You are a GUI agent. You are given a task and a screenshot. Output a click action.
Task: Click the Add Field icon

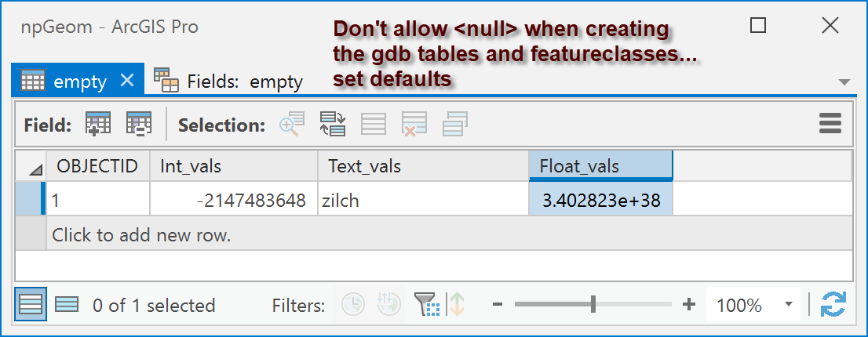click(x=98, y=124)
